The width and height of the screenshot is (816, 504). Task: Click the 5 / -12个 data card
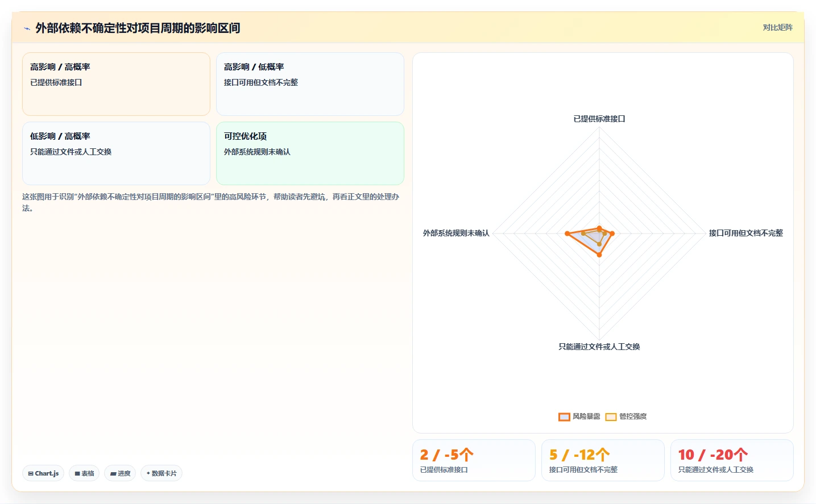pyautogui.click(x=603, y=460)
